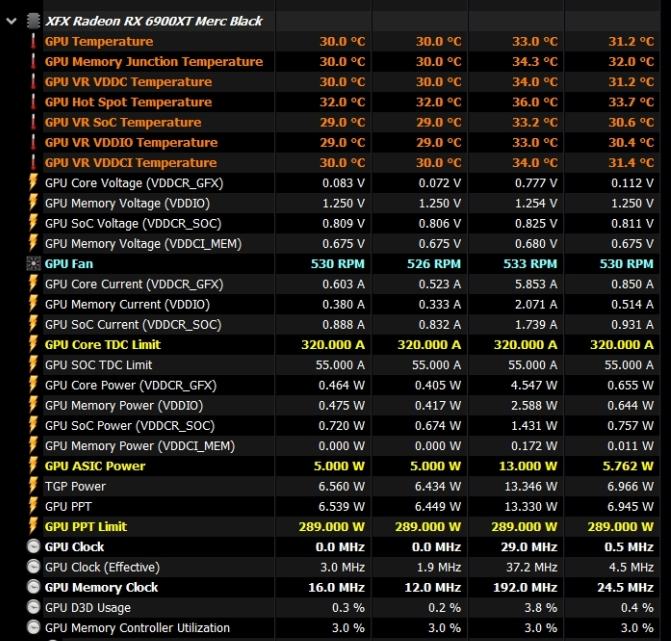Click the 36.0 °C Hot Spot maximum value
Viewport: 671px width, 641px height.
(535, 102)
